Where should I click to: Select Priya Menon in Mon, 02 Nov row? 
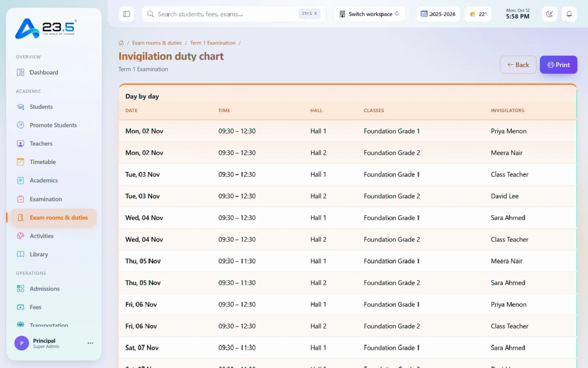pos(509,131)
